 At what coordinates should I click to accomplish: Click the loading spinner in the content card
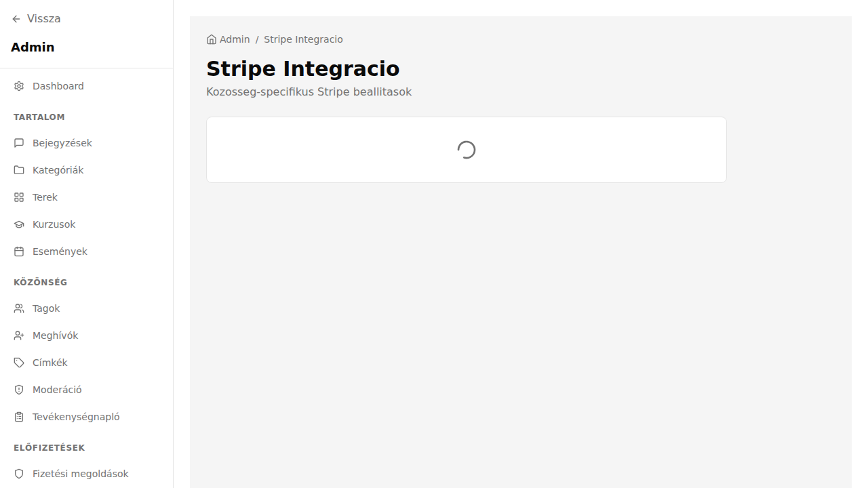[466, 149]
